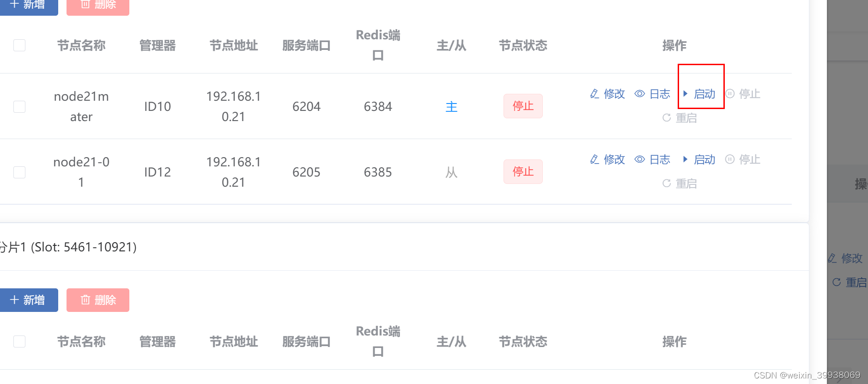Click Redis port 6385 cell
This screenshot has width=868, height=384.
[x=378, y=172]
